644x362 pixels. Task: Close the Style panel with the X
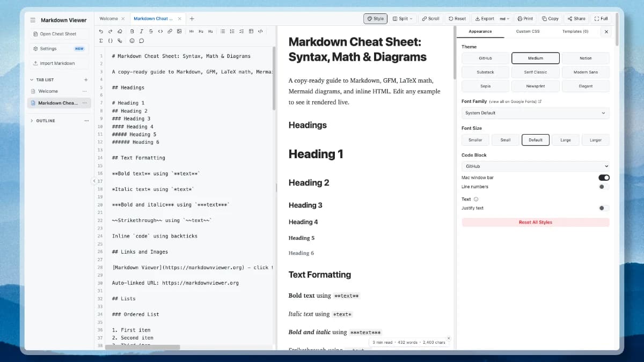tap(606, 32)
